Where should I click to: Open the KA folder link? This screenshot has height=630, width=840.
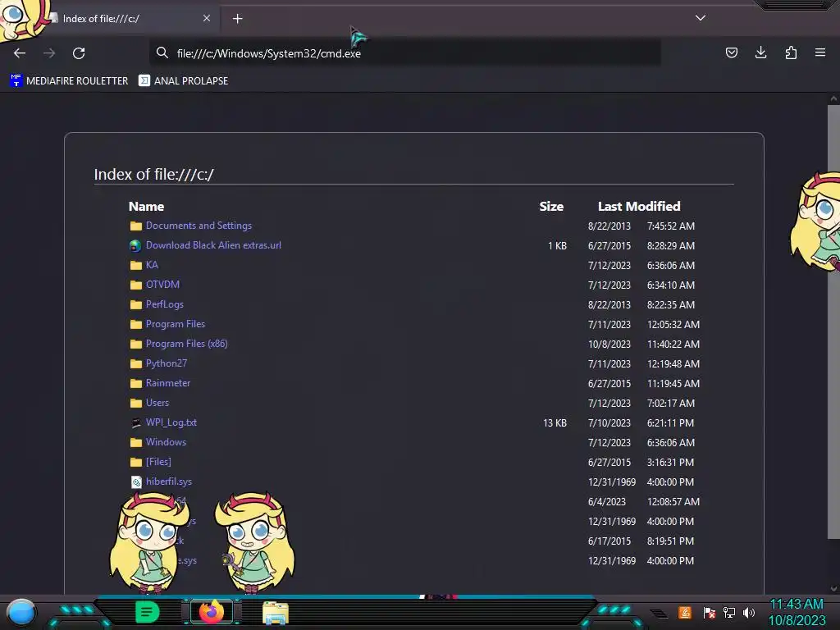[152, 265]
